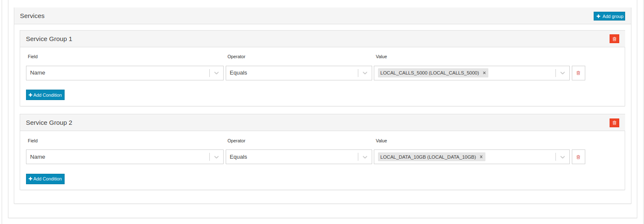Open the Field dropdown in Service Group 1
This screenshot has height=224, width=644.
(125, 73)
